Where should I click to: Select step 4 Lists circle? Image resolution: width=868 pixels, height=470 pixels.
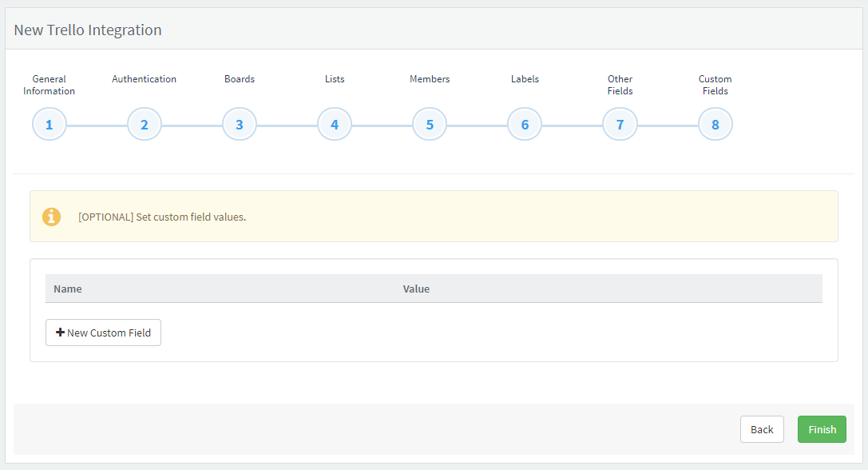coord(335,124)
